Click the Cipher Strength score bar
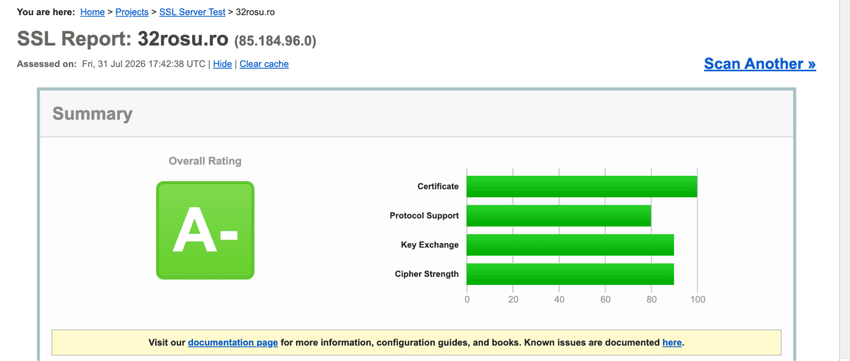 pos(570,274)
